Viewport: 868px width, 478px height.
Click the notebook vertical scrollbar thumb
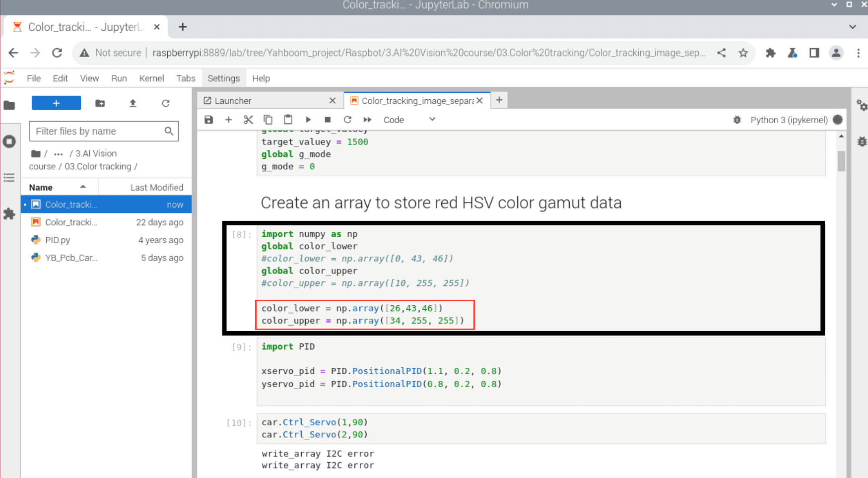(841, 161)
